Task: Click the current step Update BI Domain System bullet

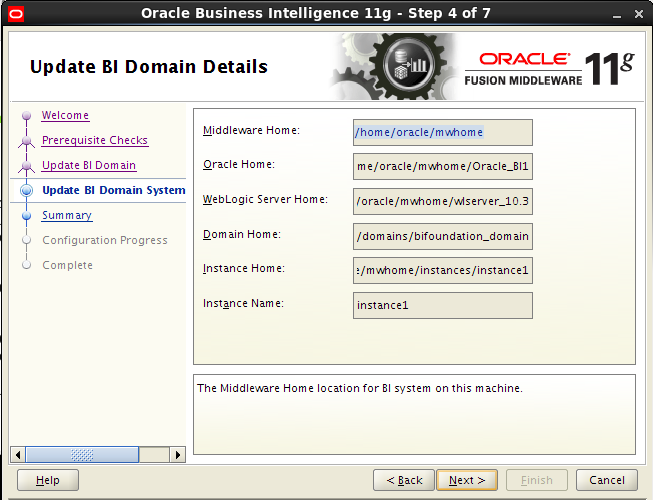Action: pos(26,190)
